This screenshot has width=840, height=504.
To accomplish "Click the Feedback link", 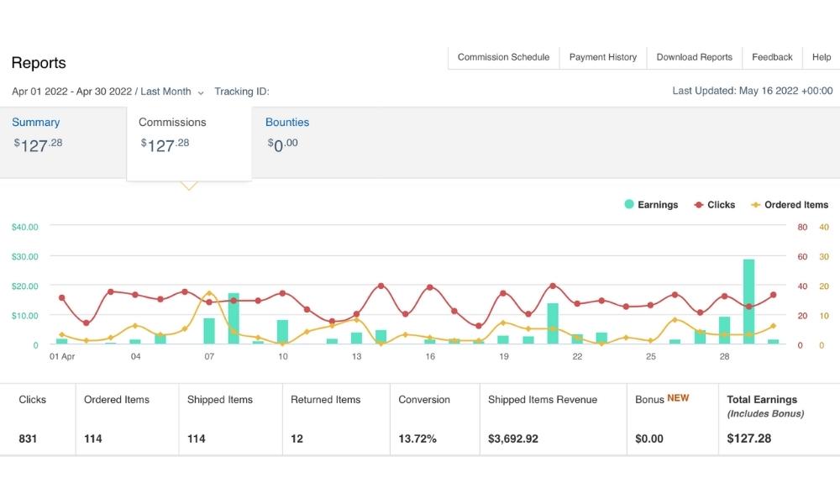I will 772,57.
